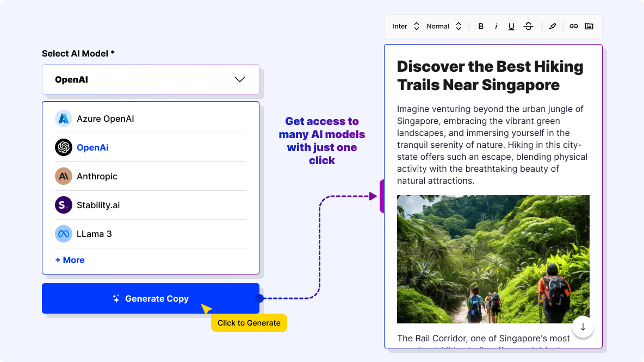Pick the OpenAi option in list
644x362 pixels.
pyautogui.click(x=92, y=147)
